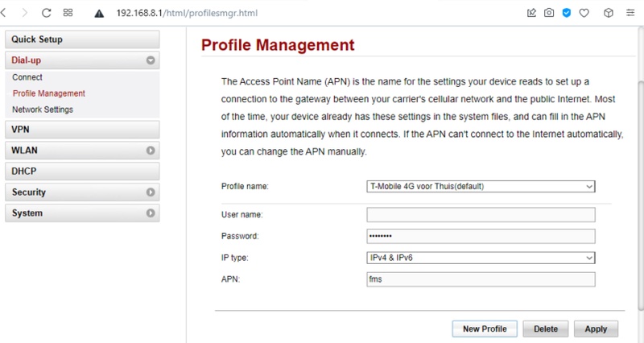Image resolution: width=644 pixels, height=343 pixels.
Task: Open the speed dial grid icon
Action: [x=68, y=13]
